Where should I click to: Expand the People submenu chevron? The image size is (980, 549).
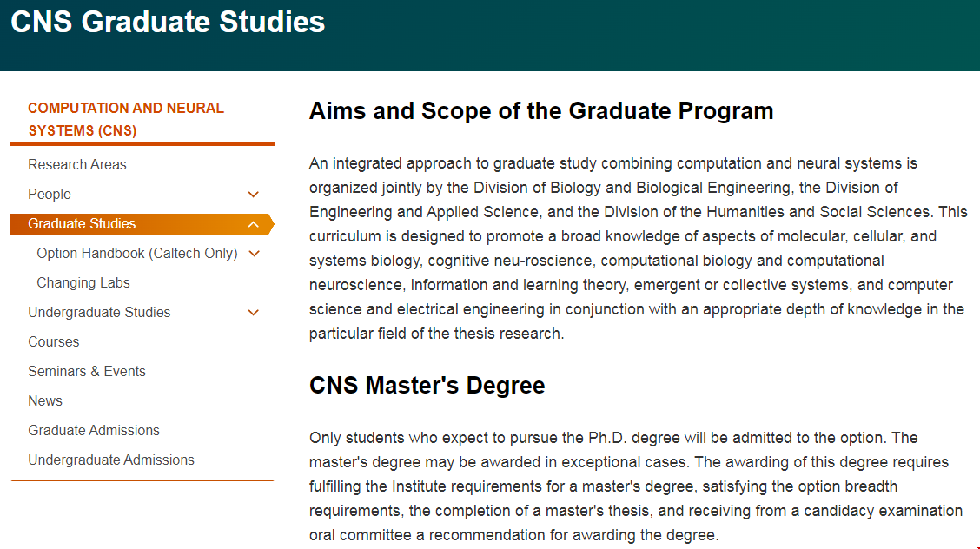pos(254,195)
